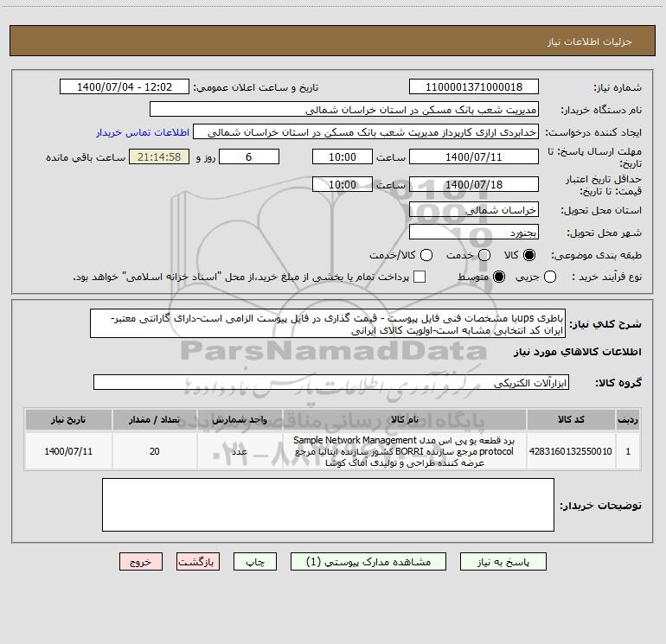Image resolution: width=666 pixels, height=644 pixels.
Task: Click the 'بجنورد' delivery city field
Action: pos(474,233)
